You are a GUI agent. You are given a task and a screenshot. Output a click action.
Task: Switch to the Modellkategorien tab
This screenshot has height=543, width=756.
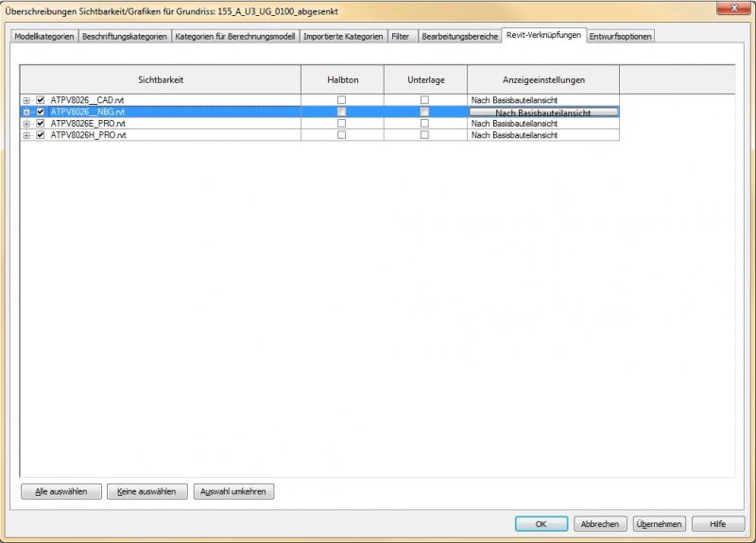click(43, 37)
